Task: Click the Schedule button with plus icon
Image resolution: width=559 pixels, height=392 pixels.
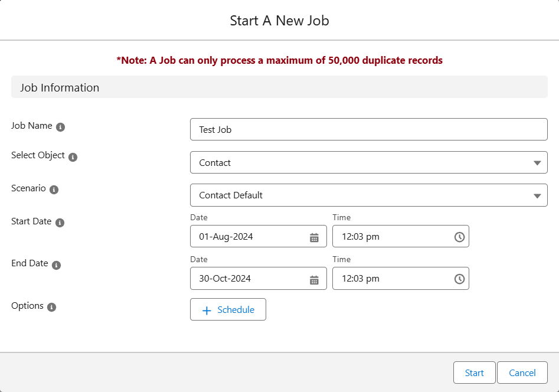Action: point(228,309)
